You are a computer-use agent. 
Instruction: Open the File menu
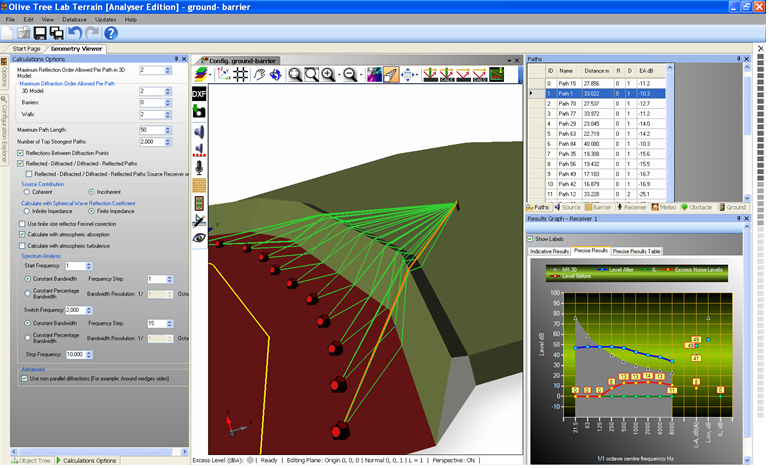[10, 20]
